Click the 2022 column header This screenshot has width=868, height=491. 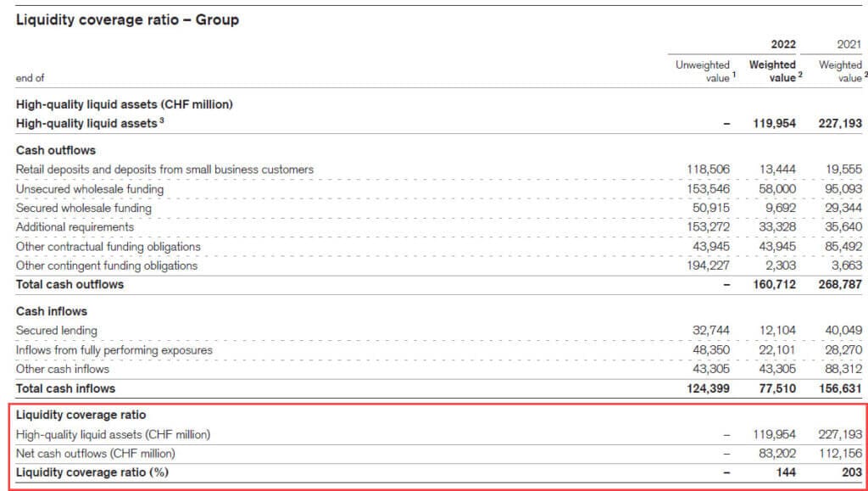pyautogui.click(x=782, y=44)
